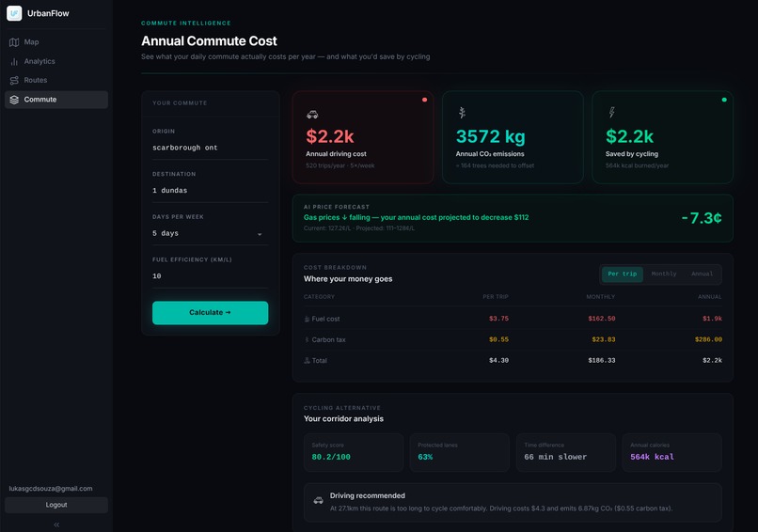Click the car icon on driving cost card
Viewport: 758px width, 532px height.
click(312, 115)
